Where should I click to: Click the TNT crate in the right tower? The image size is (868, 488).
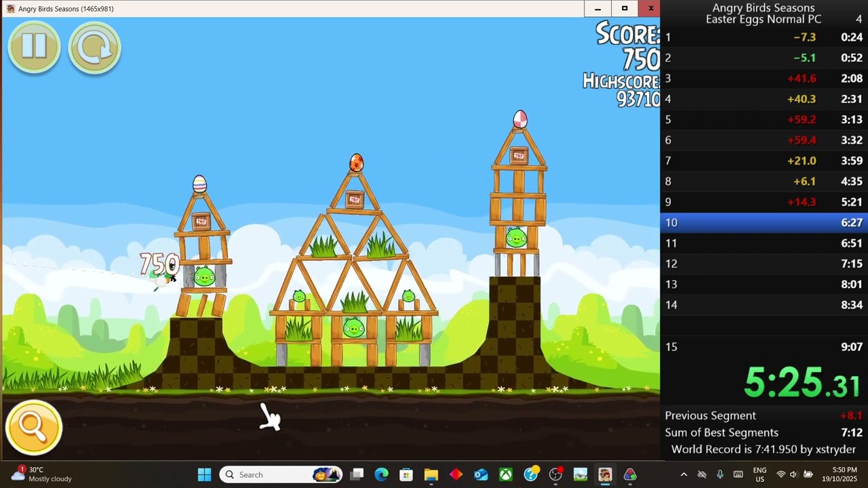pos(519,155)
